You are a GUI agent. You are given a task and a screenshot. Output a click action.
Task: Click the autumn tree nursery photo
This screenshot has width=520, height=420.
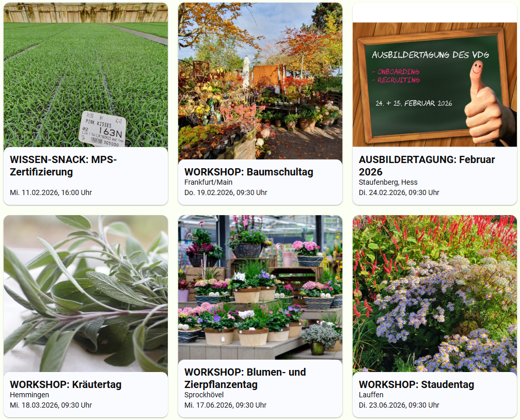click(x=260, y=81)
